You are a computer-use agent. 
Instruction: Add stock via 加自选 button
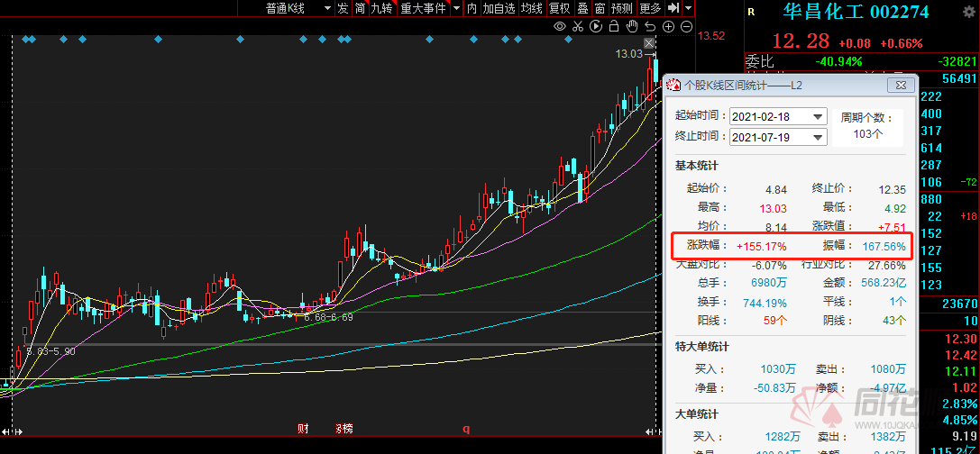pyautogui.click(x=499, y=8)
